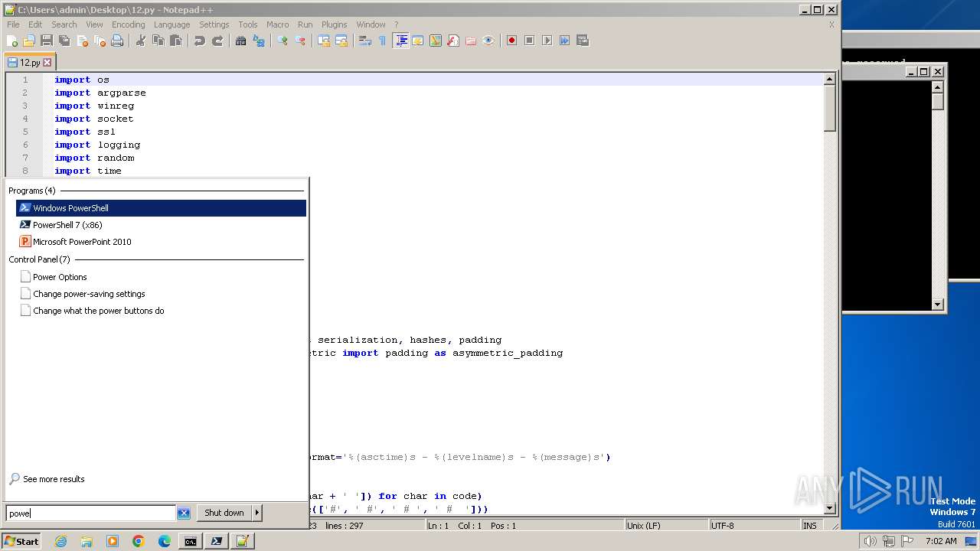The width and height of the screenshot is (980, 551).
Task: Click the Shut down button
Action: tap(224, 513)
